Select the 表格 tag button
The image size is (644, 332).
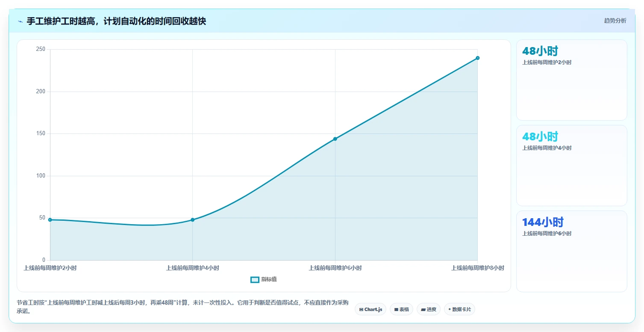tap(401, 309)
